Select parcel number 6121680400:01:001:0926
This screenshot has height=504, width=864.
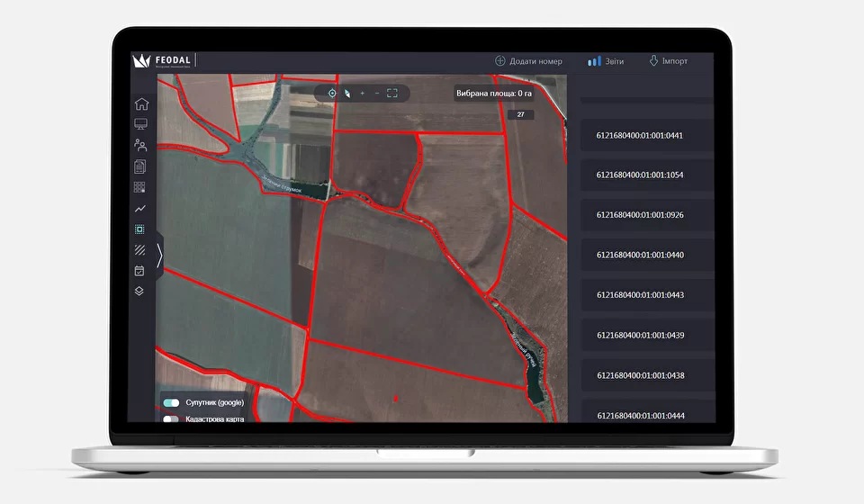[640, 215]
